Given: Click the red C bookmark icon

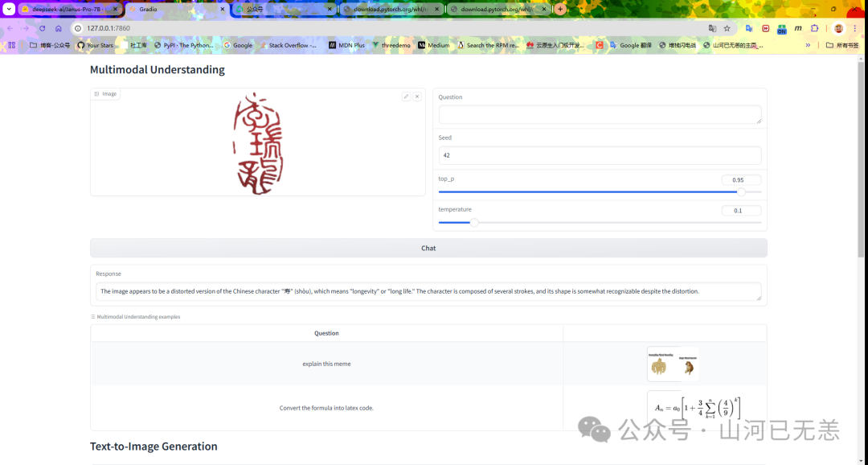Looking at the screenshot, I should [600, 45].
